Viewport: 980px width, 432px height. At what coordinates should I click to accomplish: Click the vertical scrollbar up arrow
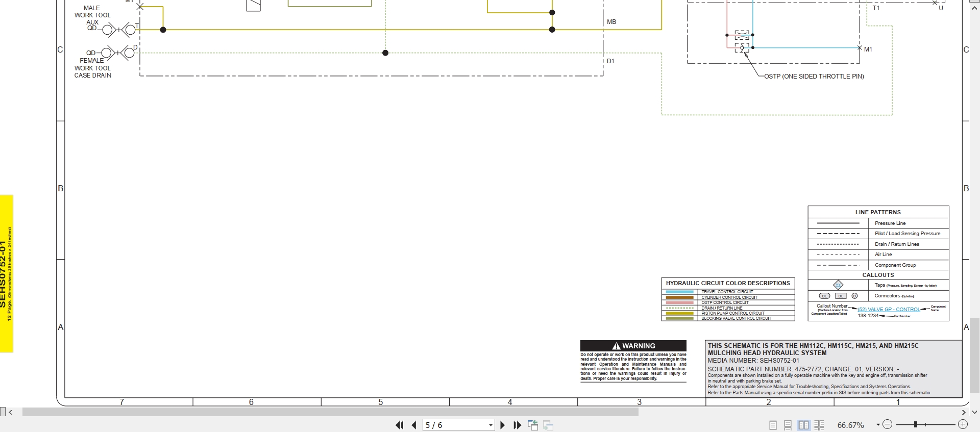point(974,8)
